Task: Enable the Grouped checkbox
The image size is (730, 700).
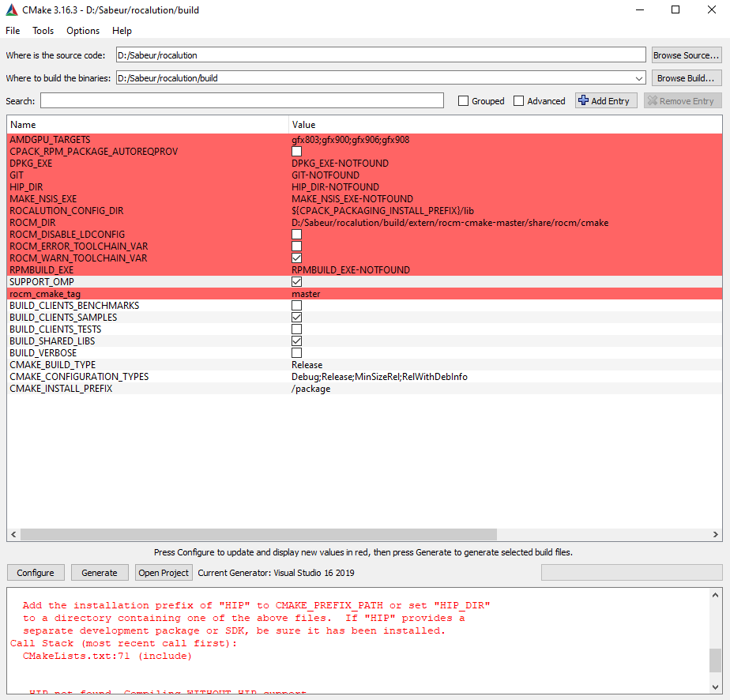Action: point(463,101)
